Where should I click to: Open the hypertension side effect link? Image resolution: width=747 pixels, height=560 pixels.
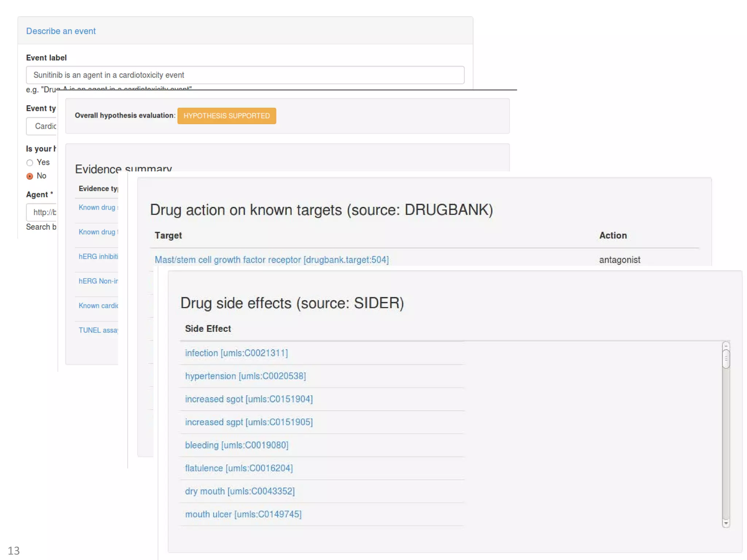pos(245,376)
